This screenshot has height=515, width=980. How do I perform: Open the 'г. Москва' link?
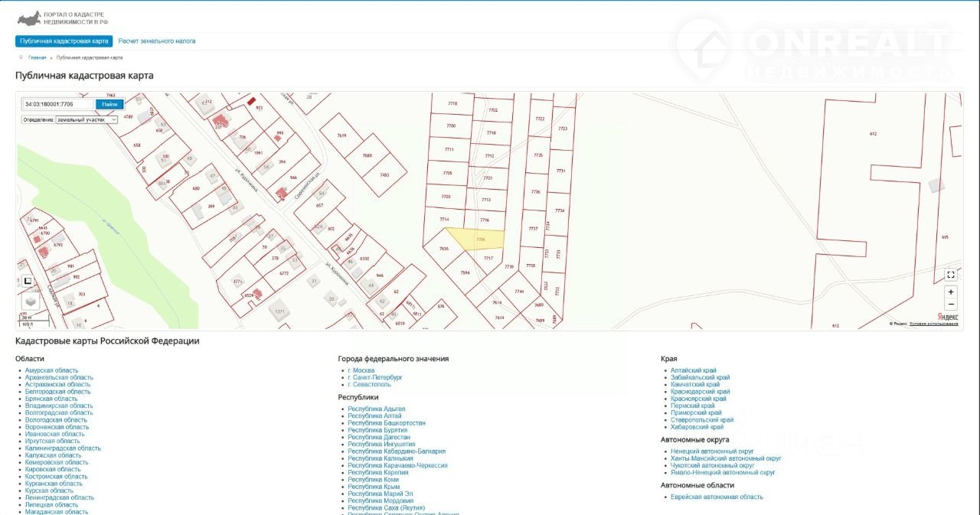tap(361, 370)
